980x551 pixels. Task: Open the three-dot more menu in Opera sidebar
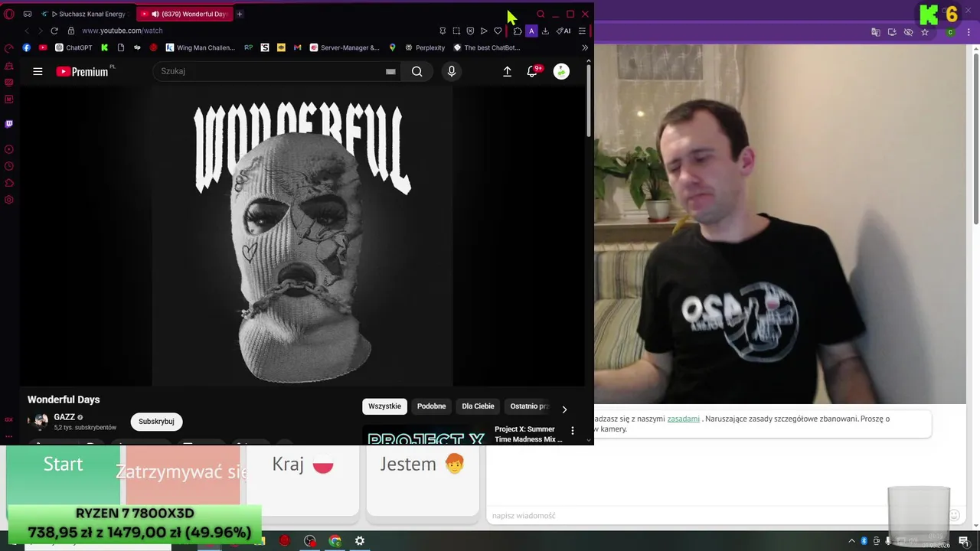point(9,436)
